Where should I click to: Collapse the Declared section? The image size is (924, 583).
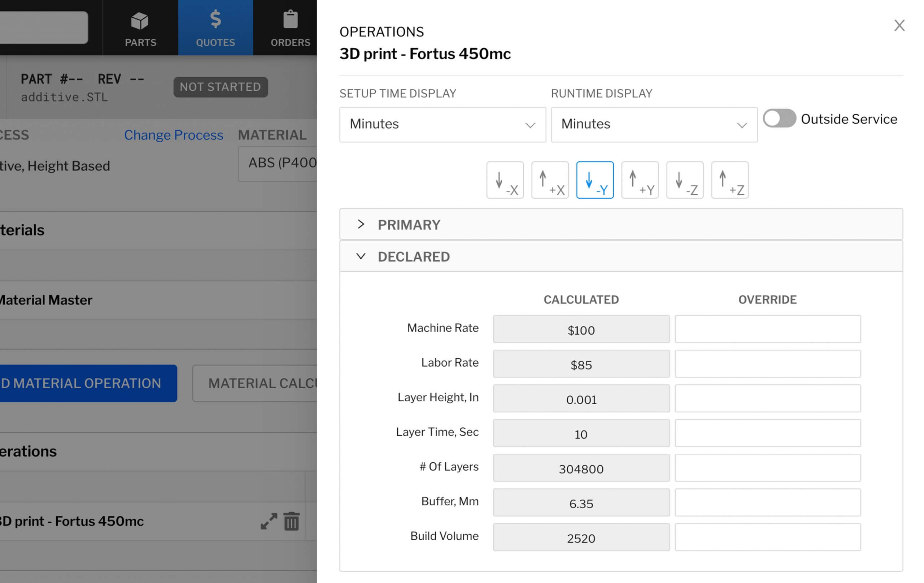pyautogui.click(x=621, y=256)
